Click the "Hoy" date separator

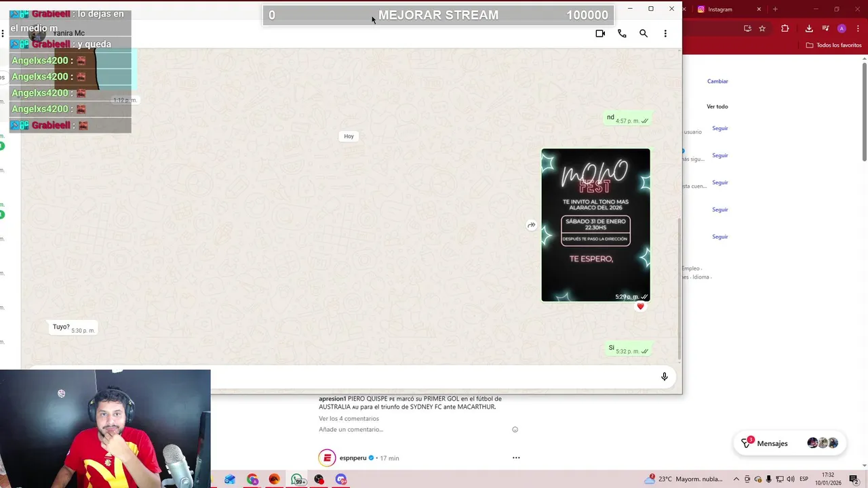coord(349,136)
